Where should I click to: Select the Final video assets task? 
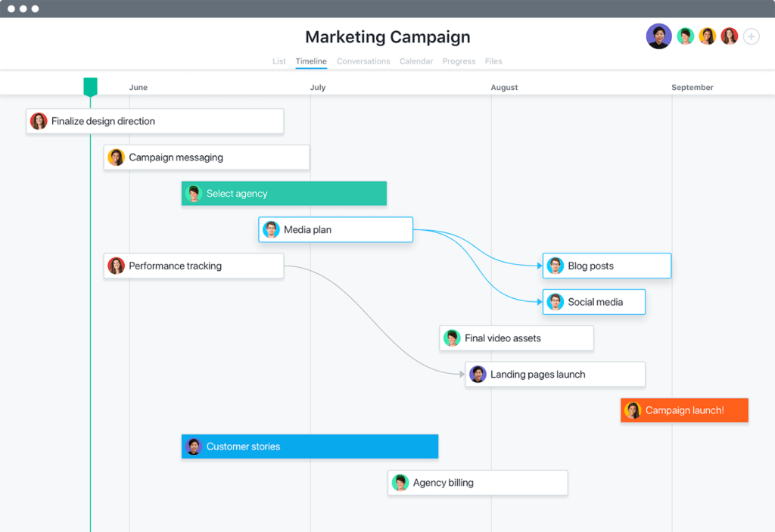pos(516,338)
